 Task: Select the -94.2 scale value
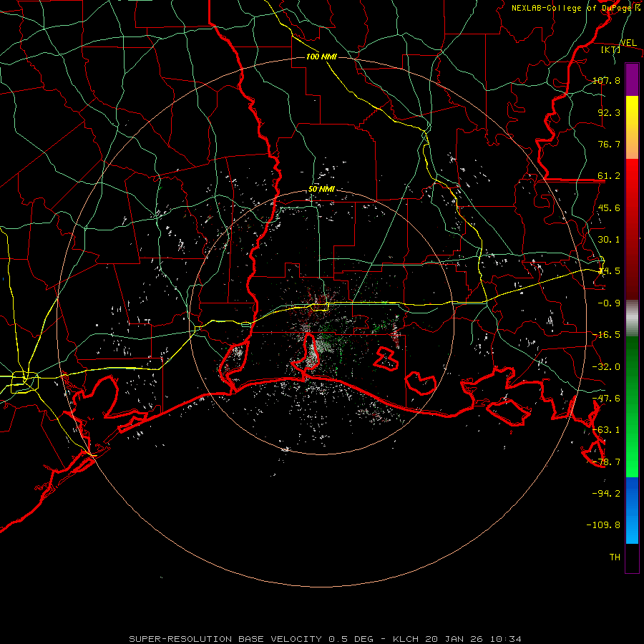coord(606,494)
